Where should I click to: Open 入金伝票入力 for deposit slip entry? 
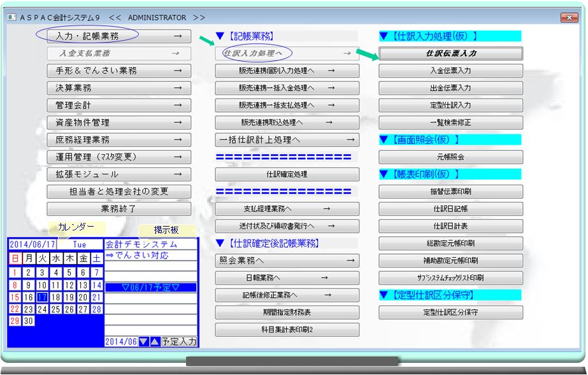click(x=450, y=71)
